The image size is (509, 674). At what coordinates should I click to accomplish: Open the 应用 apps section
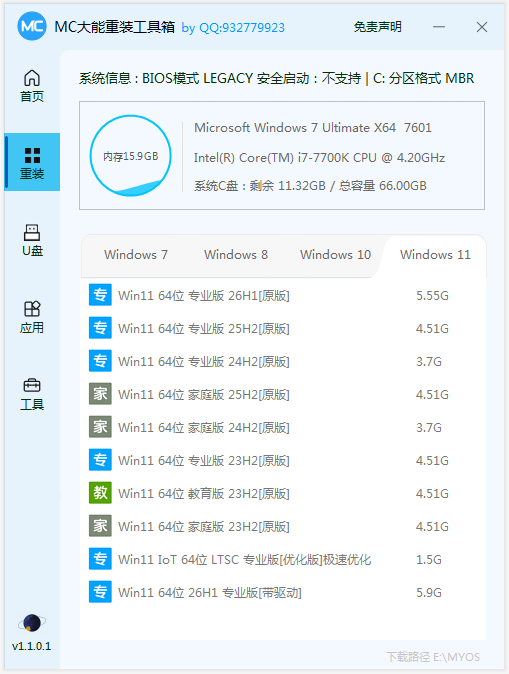[32, 317]
